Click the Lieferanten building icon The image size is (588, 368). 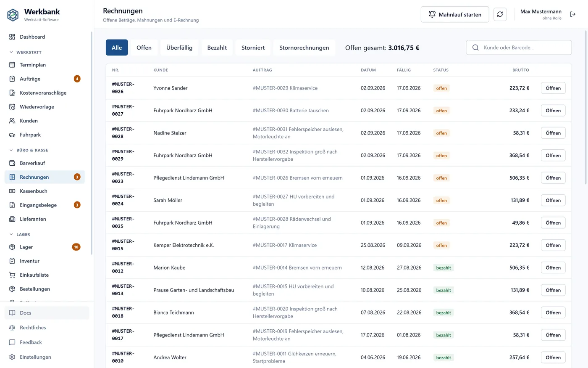point(12,219)
